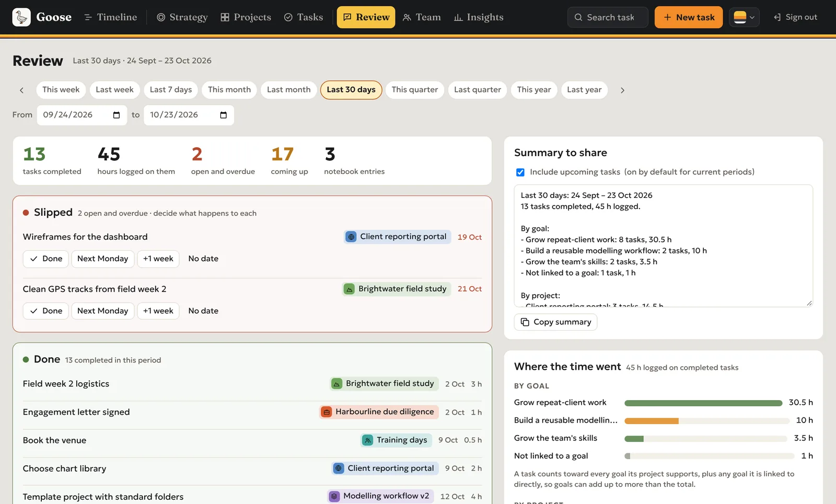Open the Choose chart library task
The height and width of the screenshot is (504, 836).
[x=64, y=469]
